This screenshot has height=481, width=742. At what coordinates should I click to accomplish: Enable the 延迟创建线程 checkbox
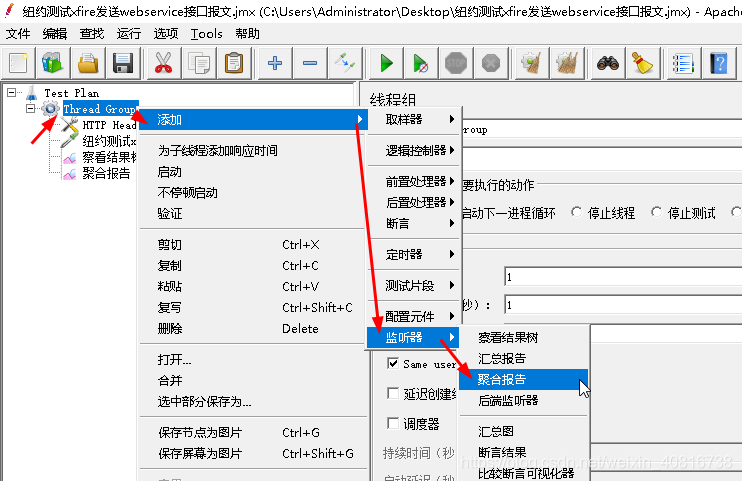[393, 393]
